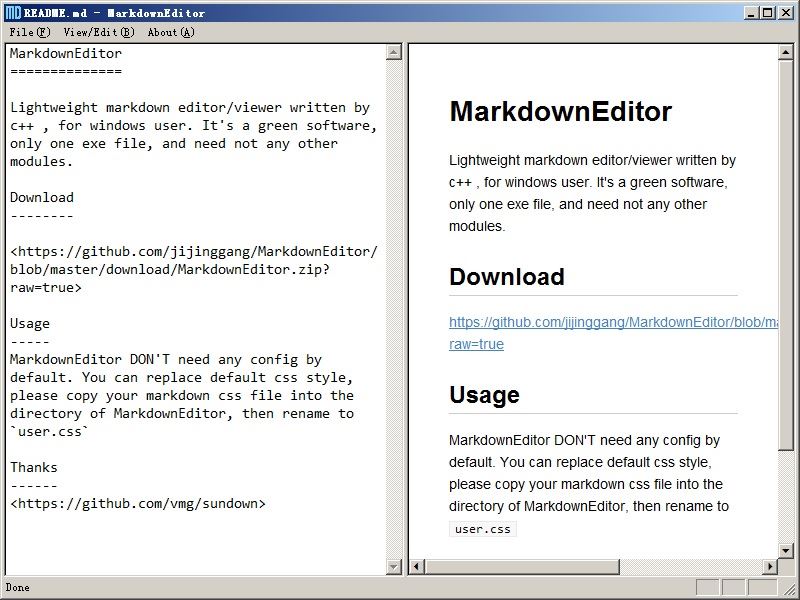
Task: Click the MD application icon in title bar
Action: (x=13, y=13)
